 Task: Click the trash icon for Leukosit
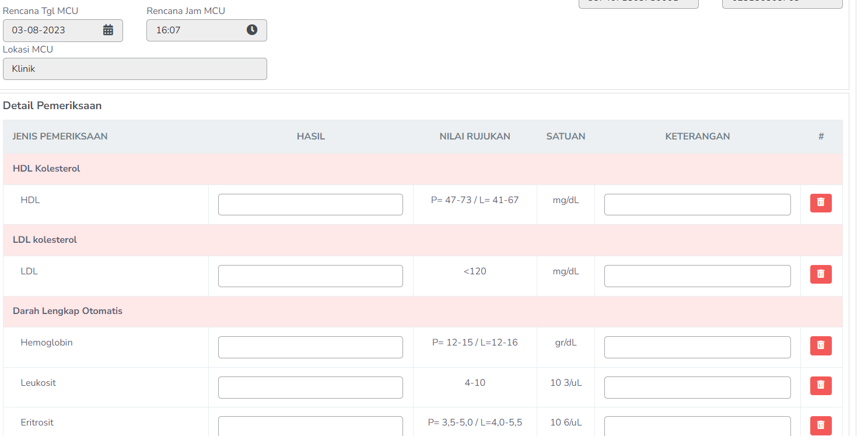[x=820, y=386]
